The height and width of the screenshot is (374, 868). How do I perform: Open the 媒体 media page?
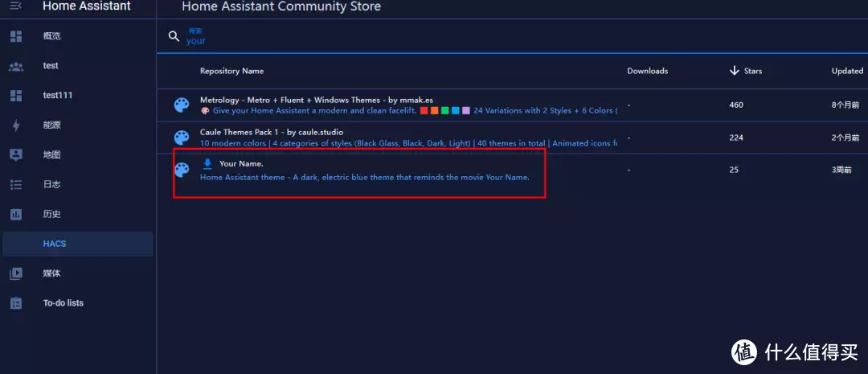click(x=77, y=273)
